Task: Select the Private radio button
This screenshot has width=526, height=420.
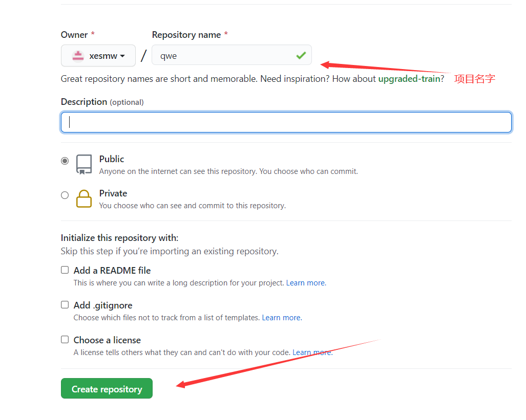Action: pos(65,195)
